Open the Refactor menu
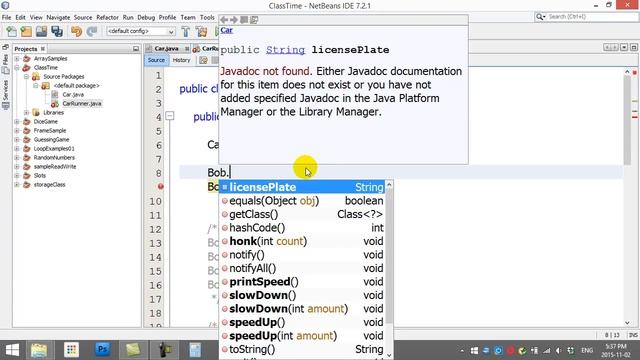640x360 pixels. 107,18
